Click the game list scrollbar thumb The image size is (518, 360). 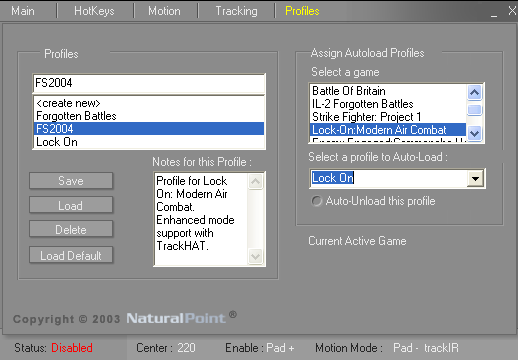pos(475,109)
